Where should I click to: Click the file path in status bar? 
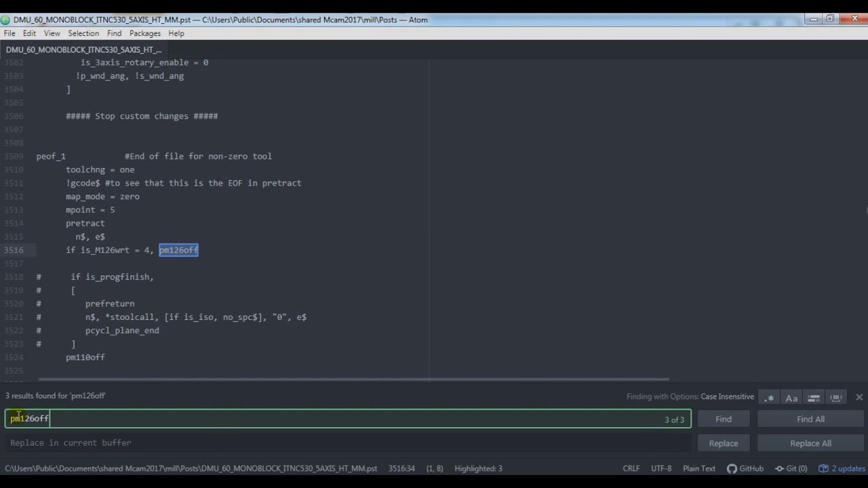(191, 468)
